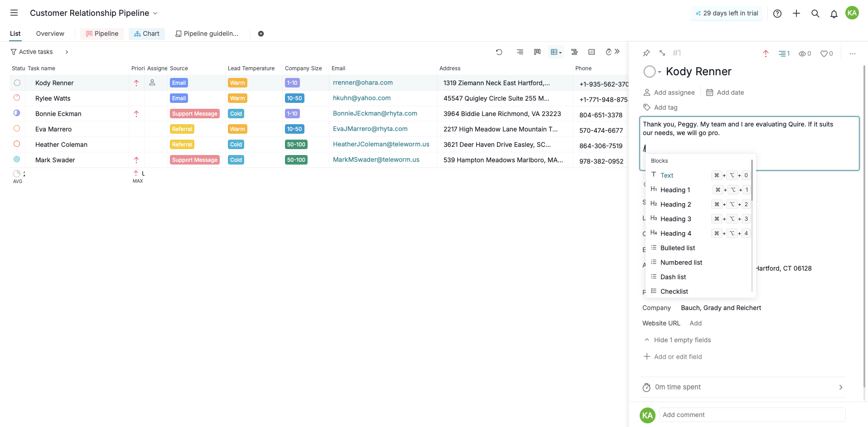Click Add tag
This screenshot has height=427, width=868.
pos(661,107)
